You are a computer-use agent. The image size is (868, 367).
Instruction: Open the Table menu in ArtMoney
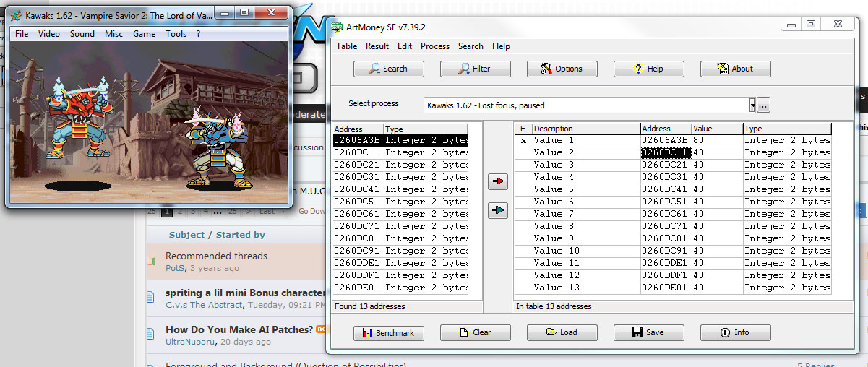(347, 46)
